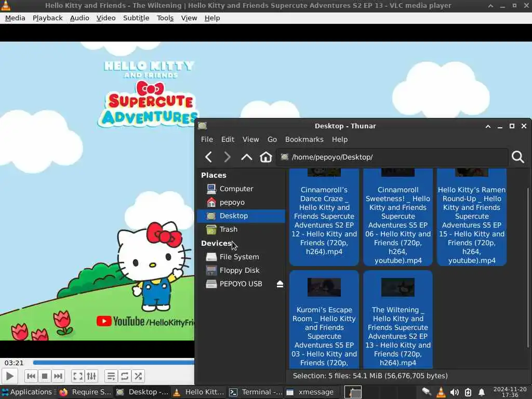Screen dimensions: 532x399
Task: Open VLC extended settings (equalizer icon)
Action: pyautogui.click(x=91, y=376)
